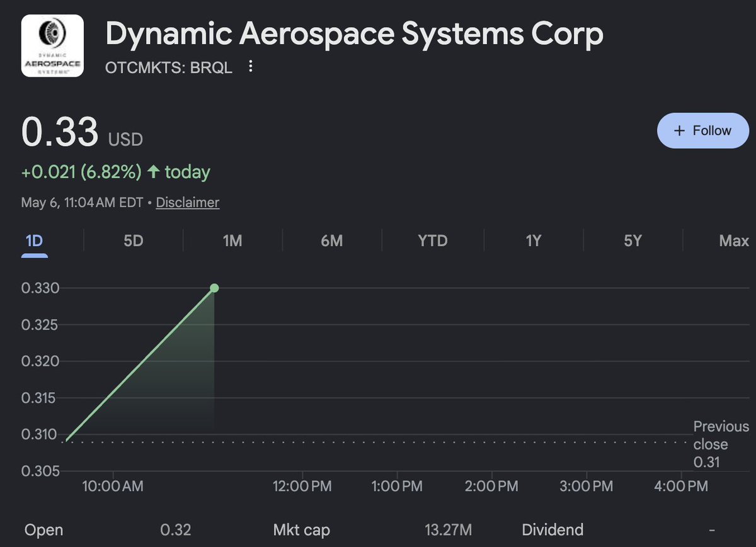Click the Mkt cap value 13.27M
The width and height of the screenshot is (756, 547).
click(448, 530)
